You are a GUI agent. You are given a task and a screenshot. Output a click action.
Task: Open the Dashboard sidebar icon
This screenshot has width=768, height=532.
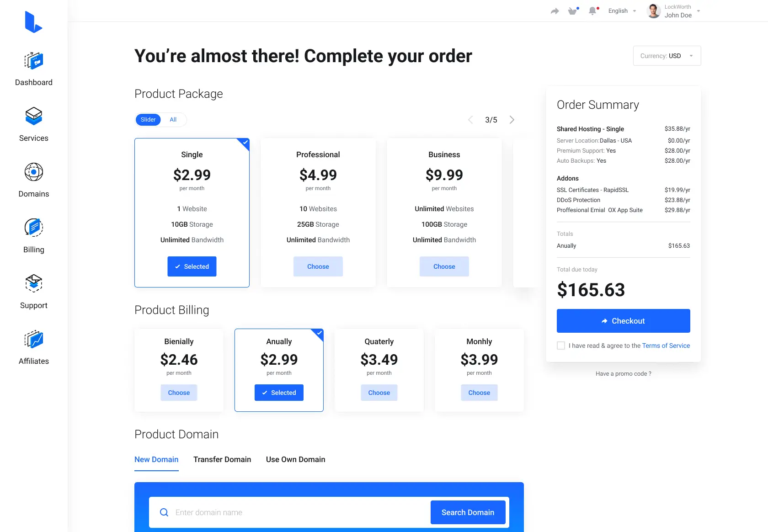tap(34, 60)
